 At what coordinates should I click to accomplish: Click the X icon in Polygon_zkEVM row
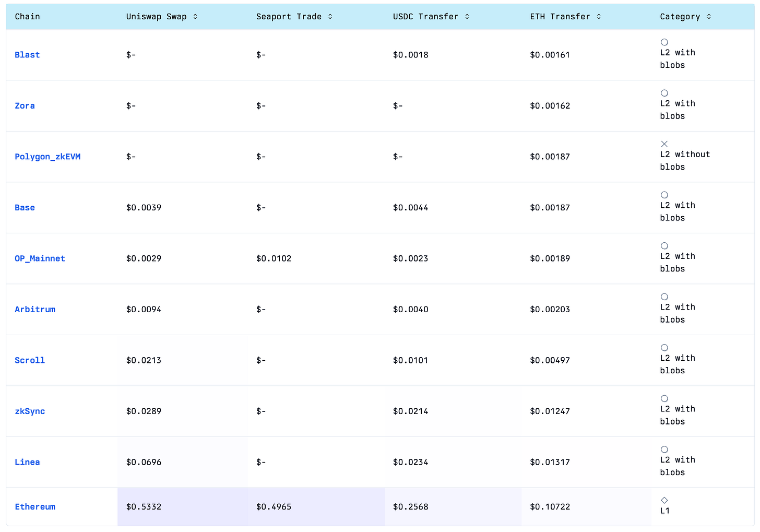coord(664,144)
